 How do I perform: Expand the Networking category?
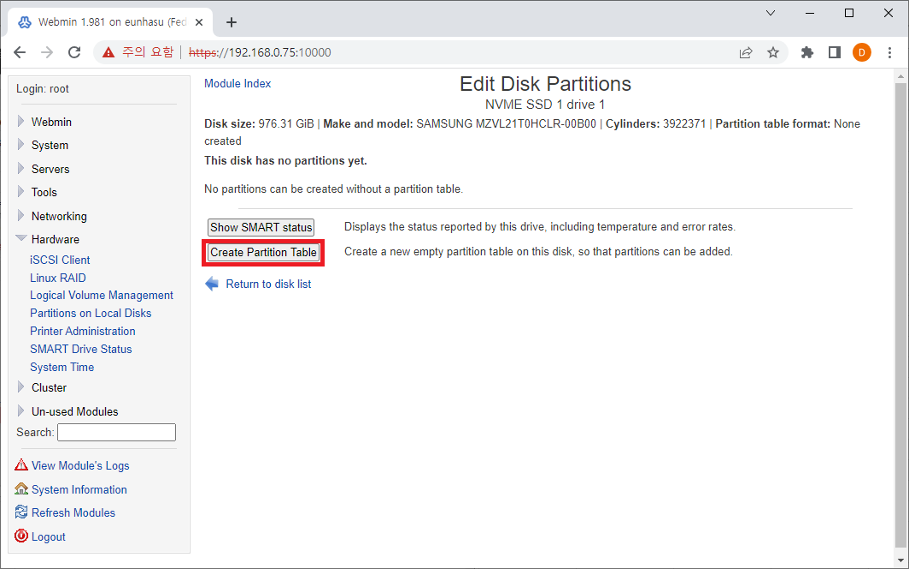[58, 216]
